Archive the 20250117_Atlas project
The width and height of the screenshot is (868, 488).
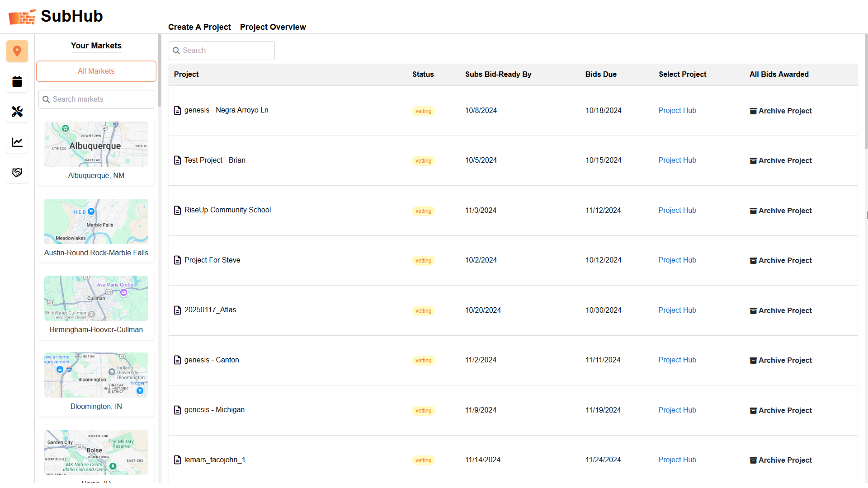pyautogui.click(x=781, y=311)
